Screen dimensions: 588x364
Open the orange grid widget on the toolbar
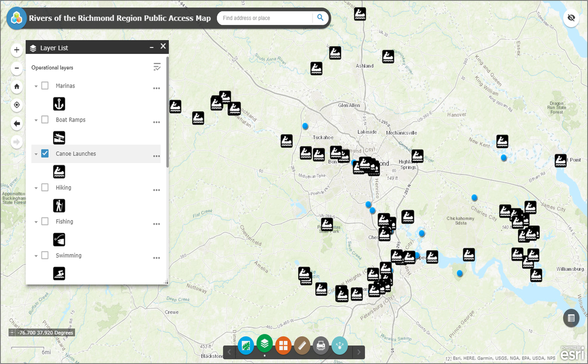click(x=283, y=345)
